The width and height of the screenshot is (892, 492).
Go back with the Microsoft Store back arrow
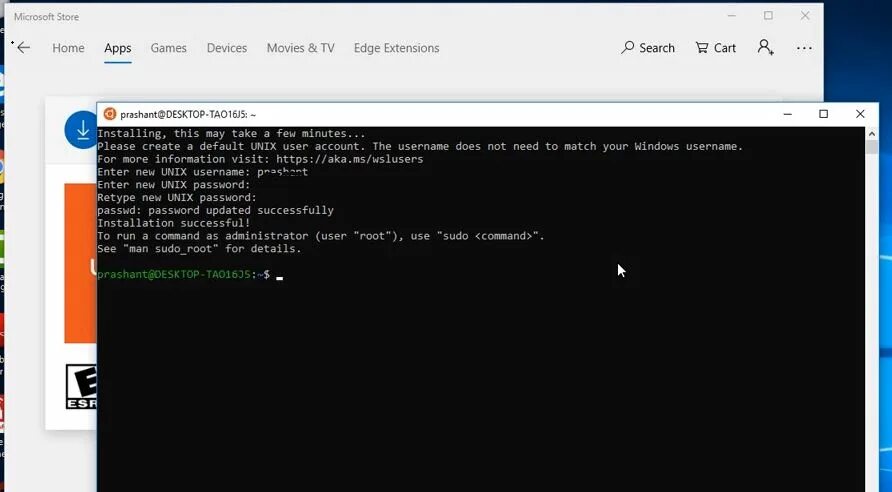pyautogui.click(x=23, y=48)
